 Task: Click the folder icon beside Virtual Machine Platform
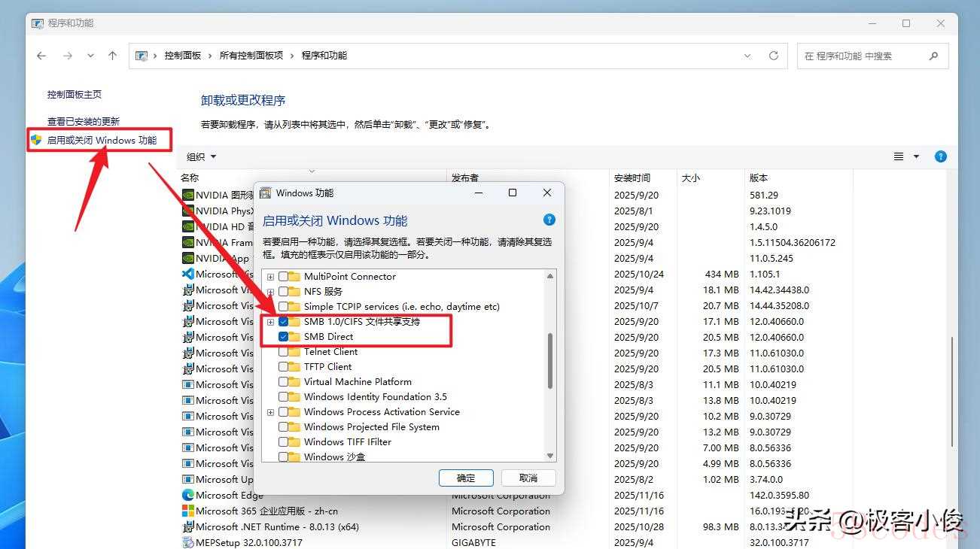coord(294,381)
